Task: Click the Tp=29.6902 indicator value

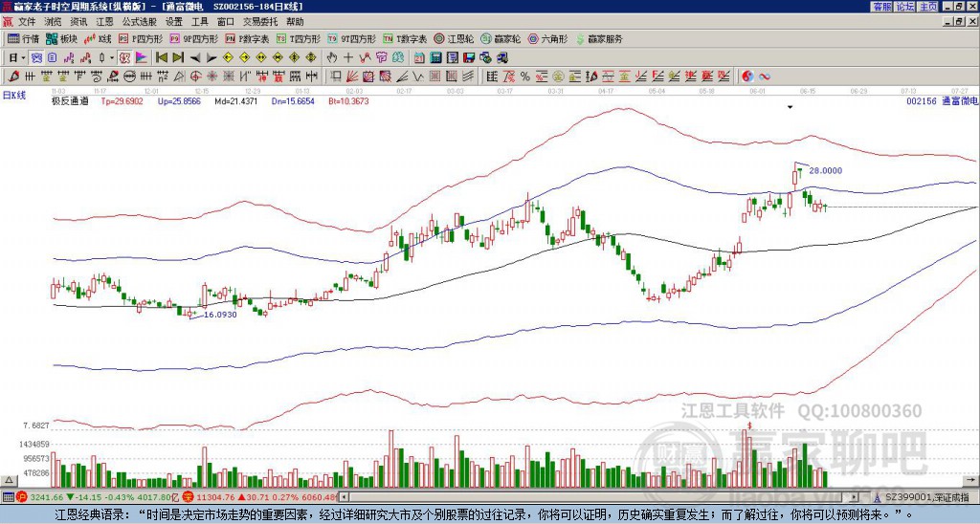Action: [x=122, y=101]
